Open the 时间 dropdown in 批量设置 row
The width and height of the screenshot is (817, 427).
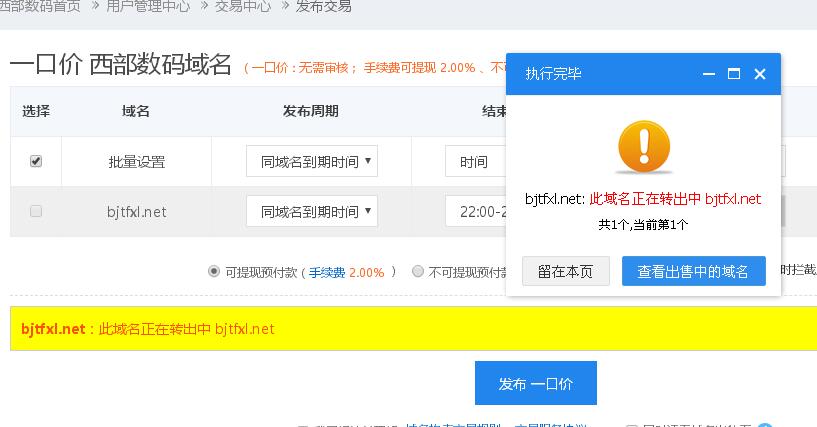pos(475,162)
